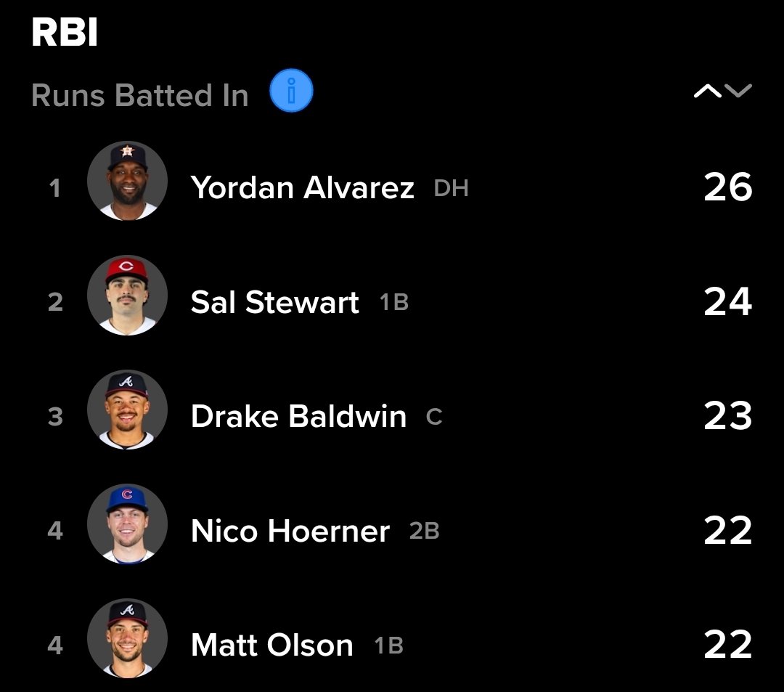
Task: Open Sal Stewart's player headshot
Action: coord(127,295)
